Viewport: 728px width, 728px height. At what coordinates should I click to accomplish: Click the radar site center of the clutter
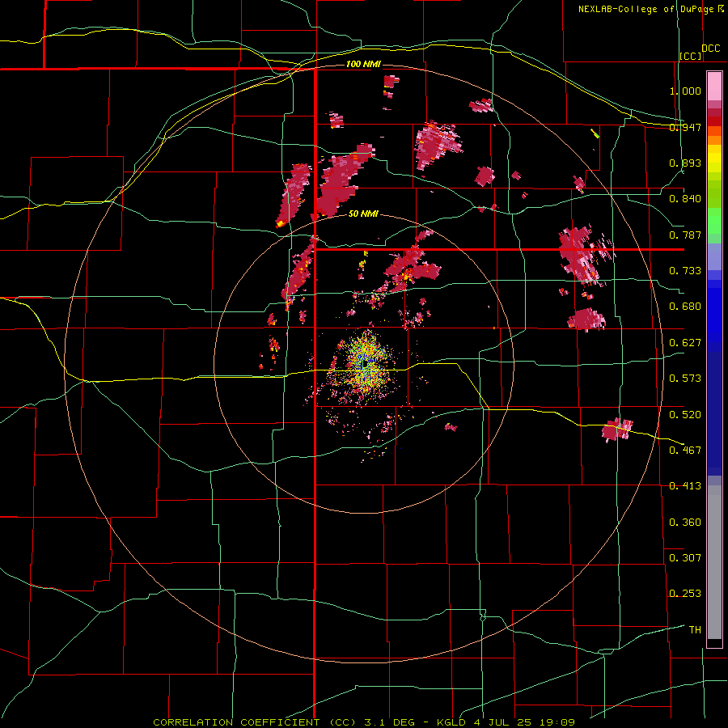point(365,364)
